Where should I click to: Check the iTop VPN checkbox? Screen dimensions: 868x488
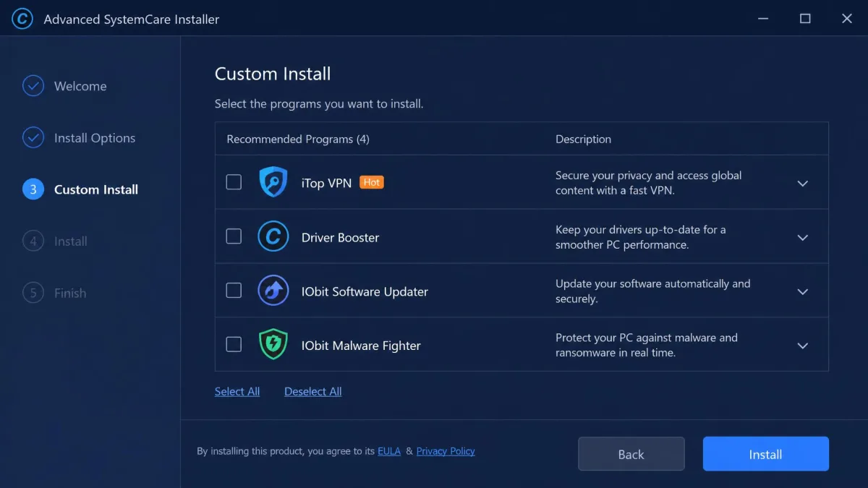(x=234, y=182)
